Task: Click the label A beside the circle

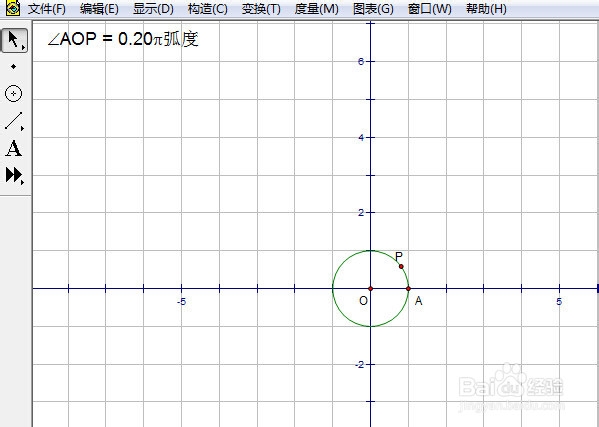Action: click(x=418, y=301)
